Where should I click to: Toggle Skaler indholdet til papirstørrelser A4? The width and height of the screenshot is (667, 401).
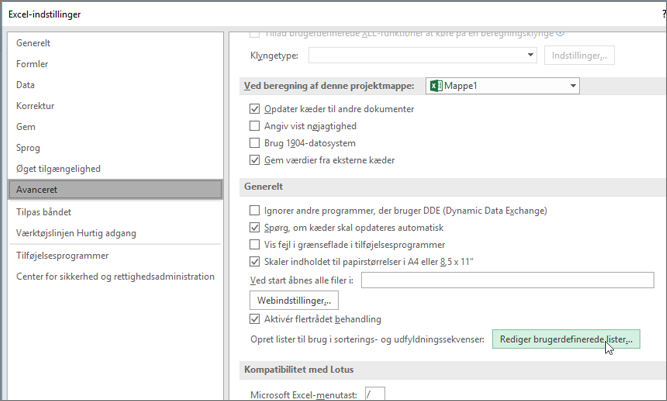coord(254,262)
